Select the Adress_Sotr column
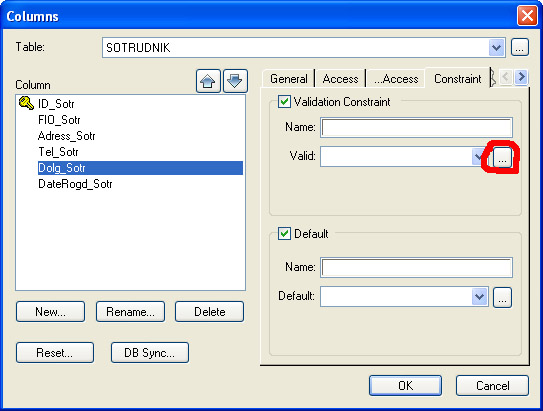 (x=66, y=136)
